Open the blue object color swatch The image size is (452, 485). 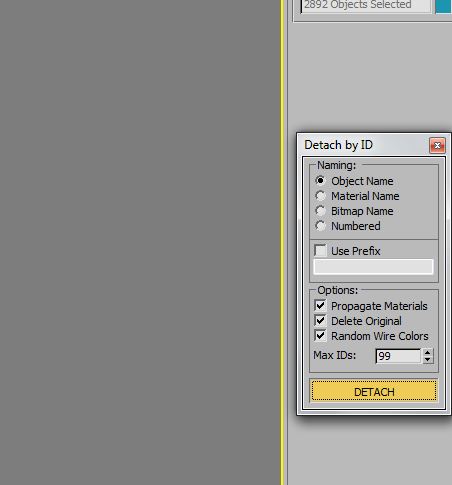(x=443, y=6)
